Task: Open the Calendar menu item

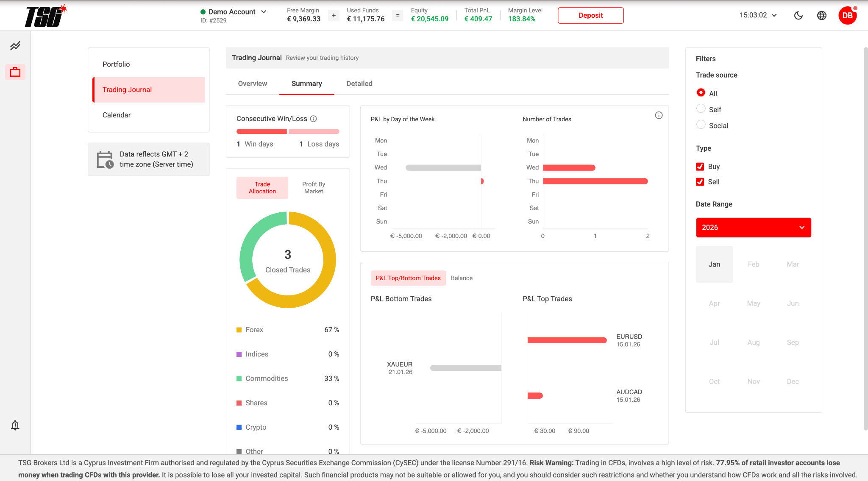Action: pyautogui.click(x=149, y=115)
